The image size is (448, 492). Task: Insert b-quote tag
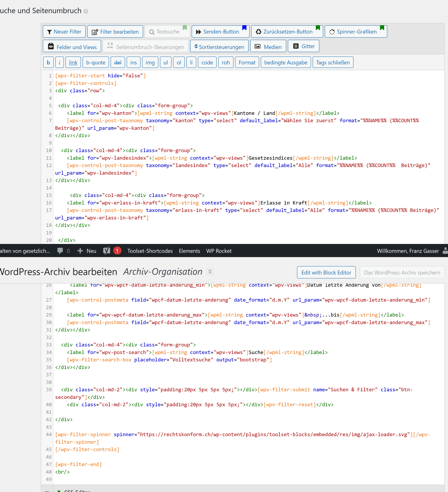pos(96,62)
